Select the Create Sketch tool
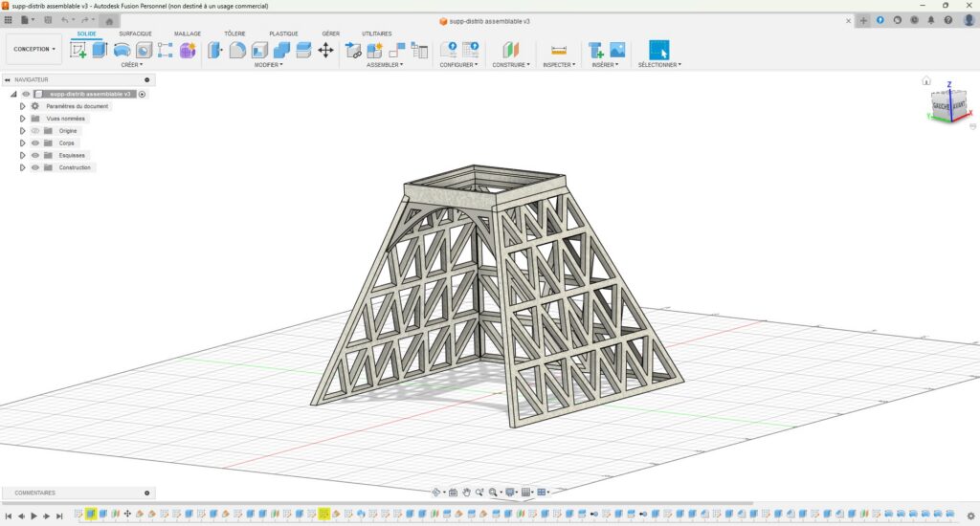This screenshot has height=526, width=980. pos(78,50)
